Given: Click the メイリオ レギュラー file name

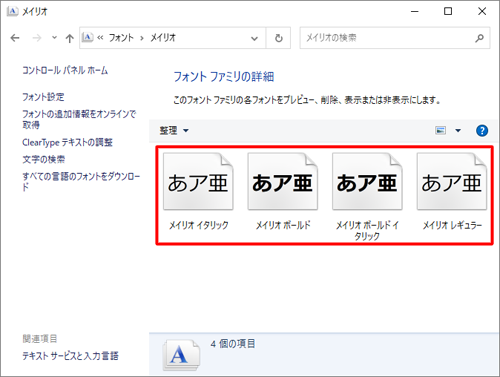Looking at the screenshot, I should [452, 226].
